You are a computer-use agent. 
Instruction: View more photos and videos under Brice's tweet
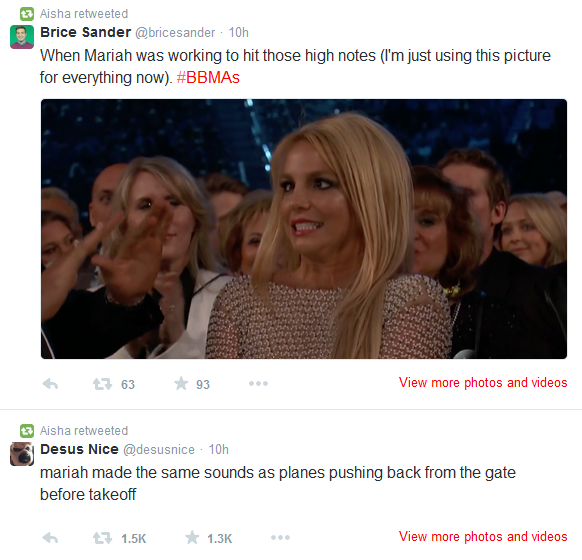coord(483,383)
